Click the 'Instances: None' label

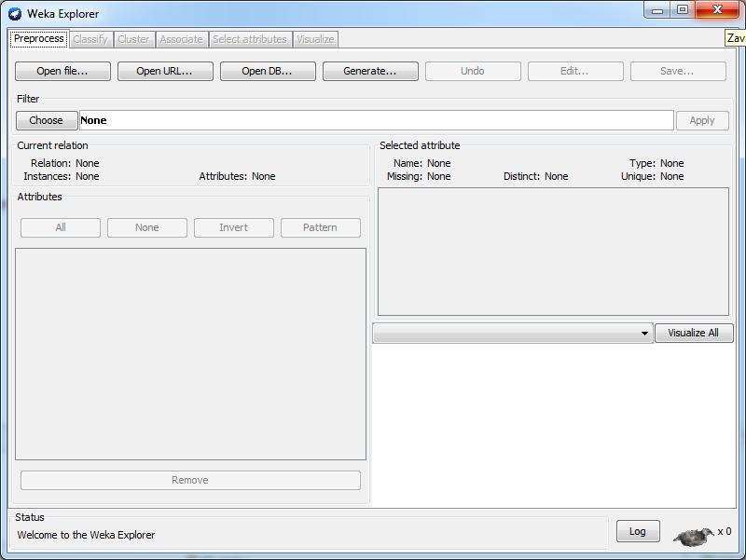62,176
